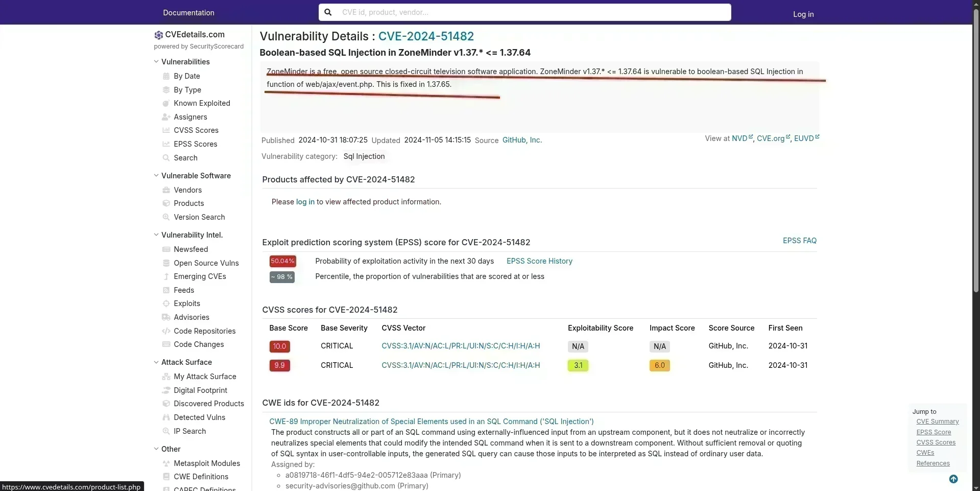The image size is (980, 491).
Task: Click the sidebar Search magnifier icon
Action: (x=166, y=158)
